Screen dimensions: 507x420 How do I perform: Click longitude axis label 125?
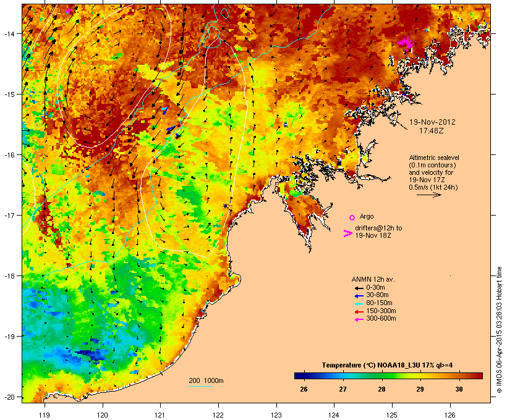tap(392, 415)
